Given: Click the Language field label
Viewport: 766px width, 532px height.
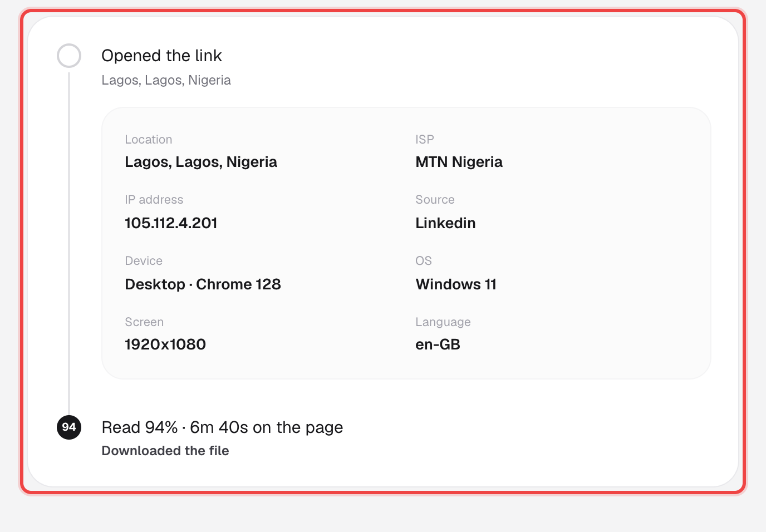Looking at the screenshot, I should [443, 322].
